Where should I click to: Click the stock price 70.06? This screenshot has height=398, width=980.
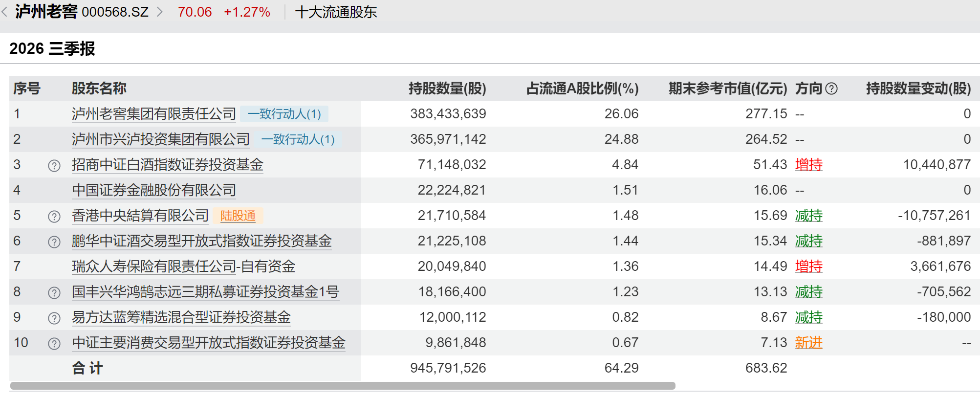(x=195, y=12)
